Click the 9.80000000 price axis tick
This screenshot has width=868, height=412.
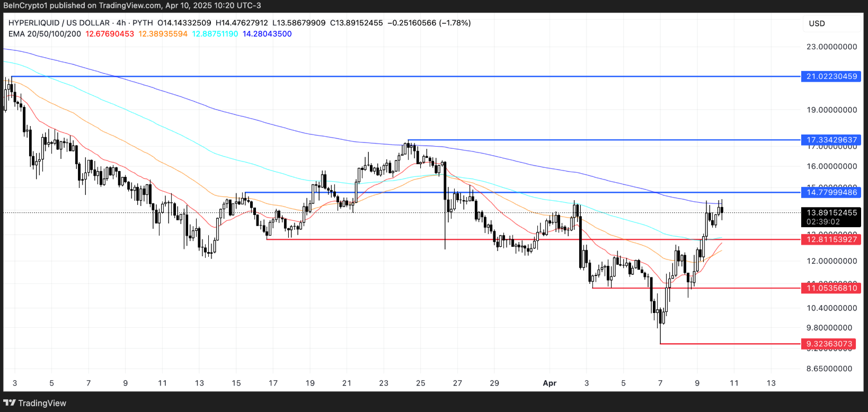point(829,328)
